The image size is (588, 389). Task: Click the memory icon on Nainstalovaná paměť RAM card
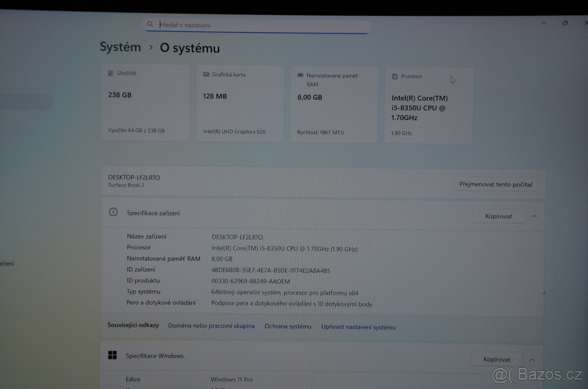coord(300,75)
